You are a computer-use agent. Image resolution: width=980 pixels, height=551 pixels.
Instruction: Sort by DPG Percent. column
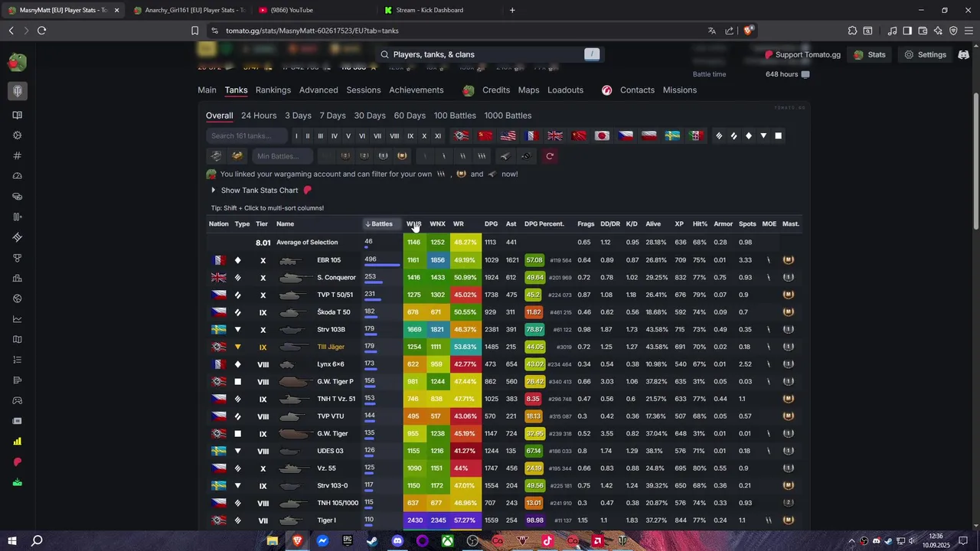coord(544,224)
